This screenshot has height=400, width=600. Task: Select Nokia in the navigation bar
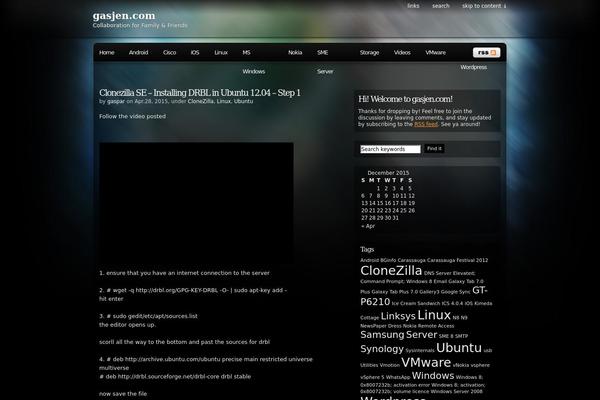pos(295,52)
